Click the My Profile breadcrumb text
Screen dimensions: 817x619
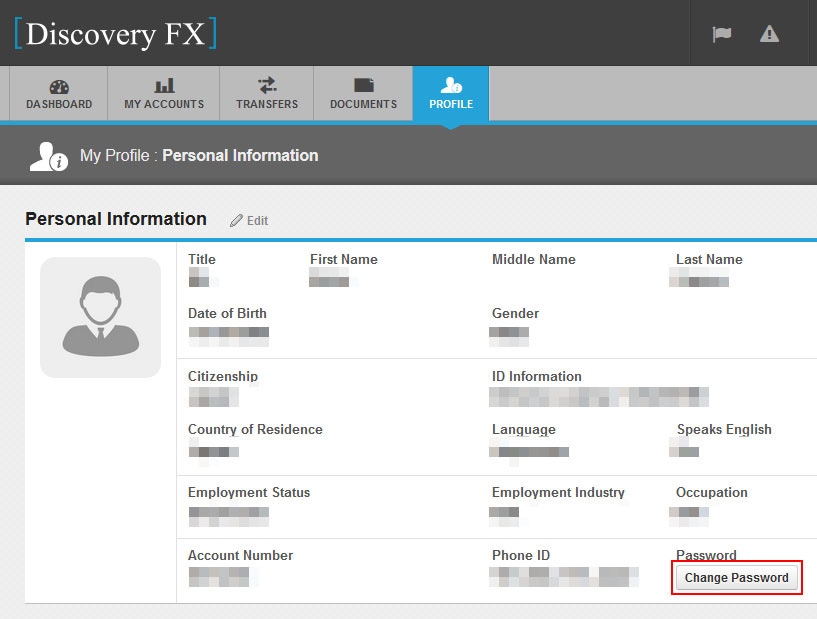coord(115,156)
